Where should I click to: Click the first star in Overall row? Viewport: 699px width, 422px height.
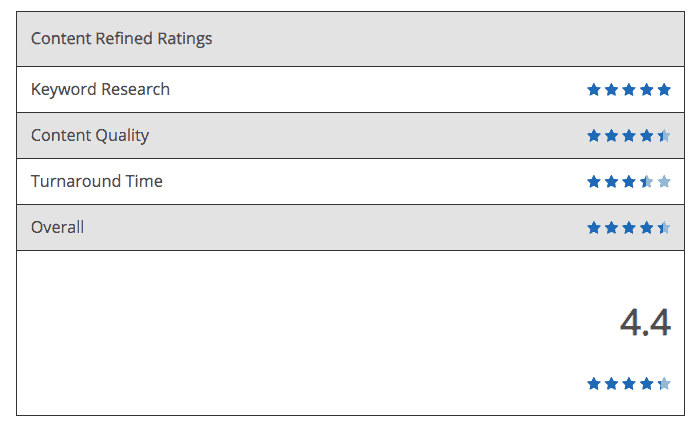594,228
